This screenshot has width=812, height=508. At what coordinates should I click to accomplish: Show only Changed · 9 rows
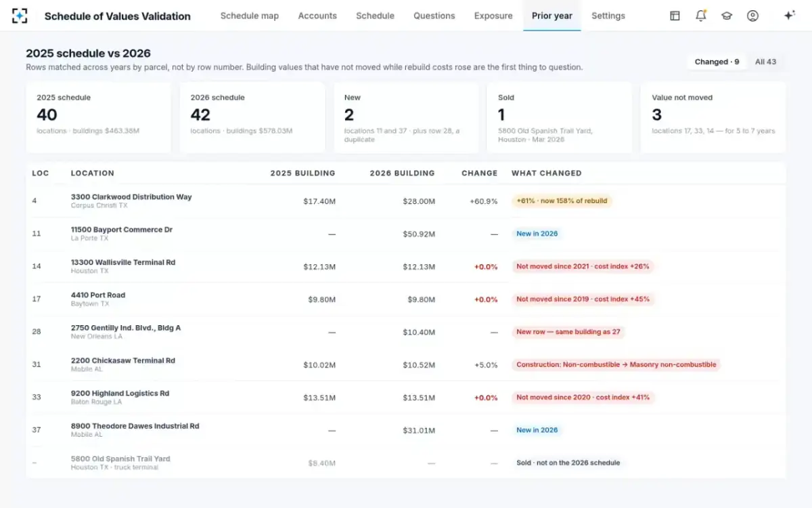(x=717, y=62)
